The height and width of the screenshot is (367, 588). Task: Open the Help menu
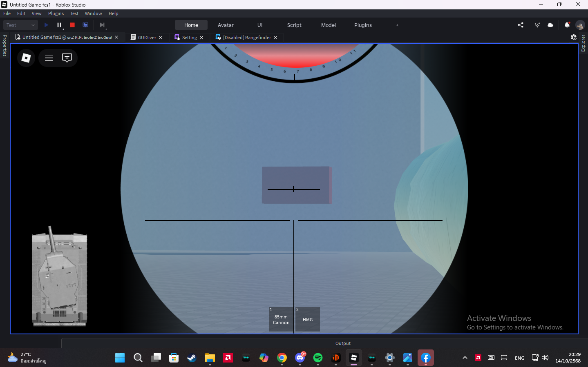(x=114, y=13)
